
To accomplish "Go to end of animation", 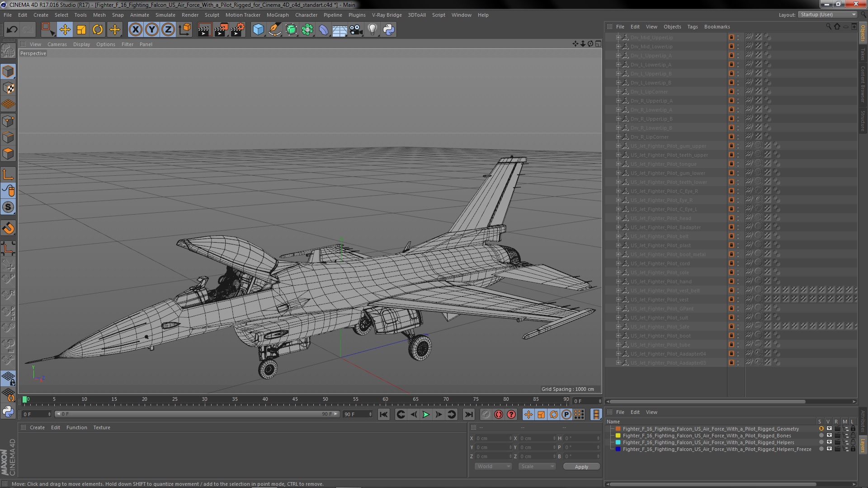I will coord(469,414).
